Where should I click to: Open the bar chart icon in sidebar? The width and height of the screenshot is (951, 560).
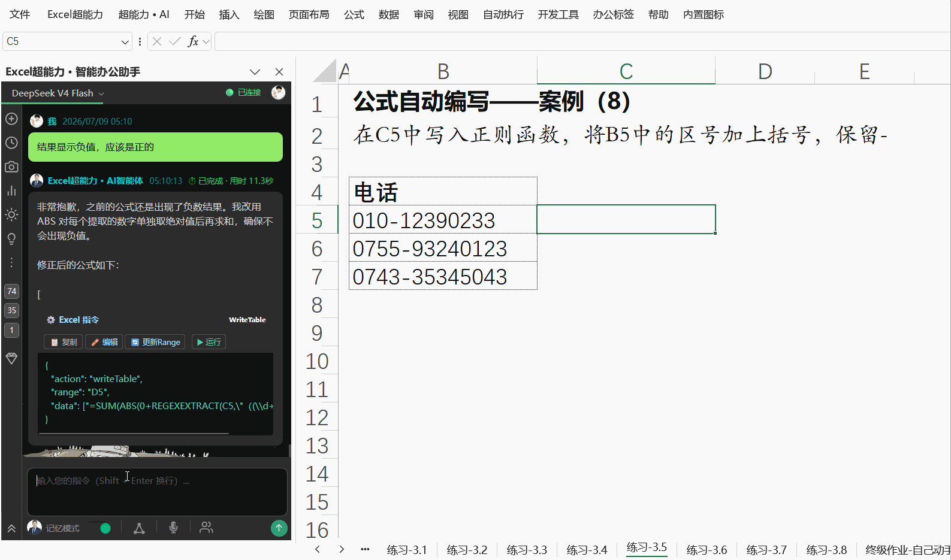tap(11, 190)
